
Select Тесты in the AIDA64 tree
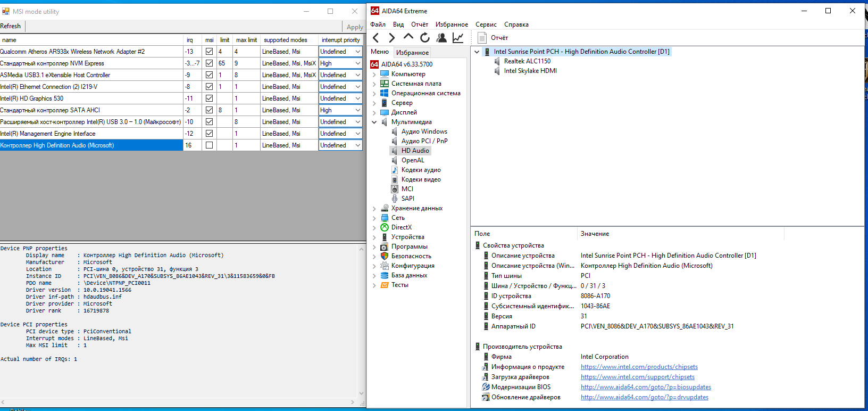point(399,285)
